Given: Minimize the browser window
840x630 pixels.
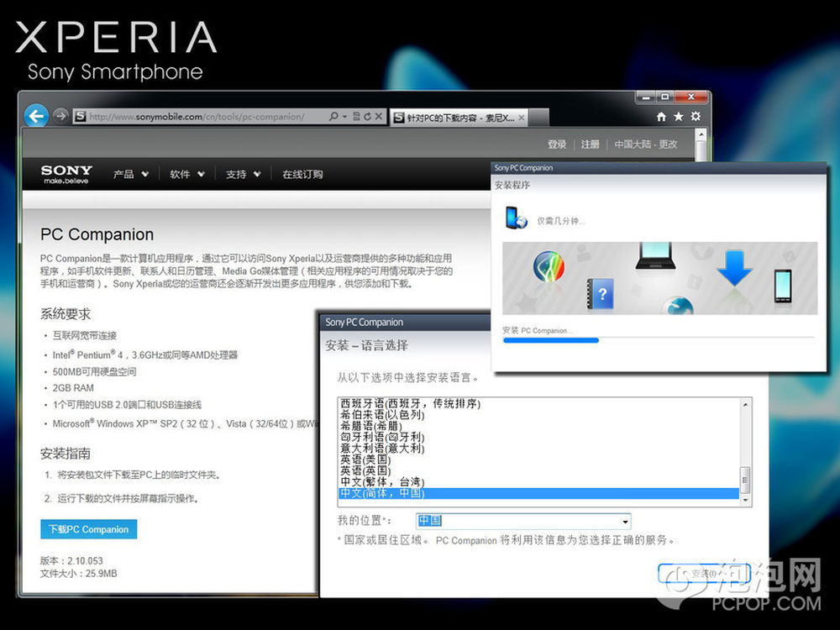Looking at the screenshot, I should pos(646,97).
